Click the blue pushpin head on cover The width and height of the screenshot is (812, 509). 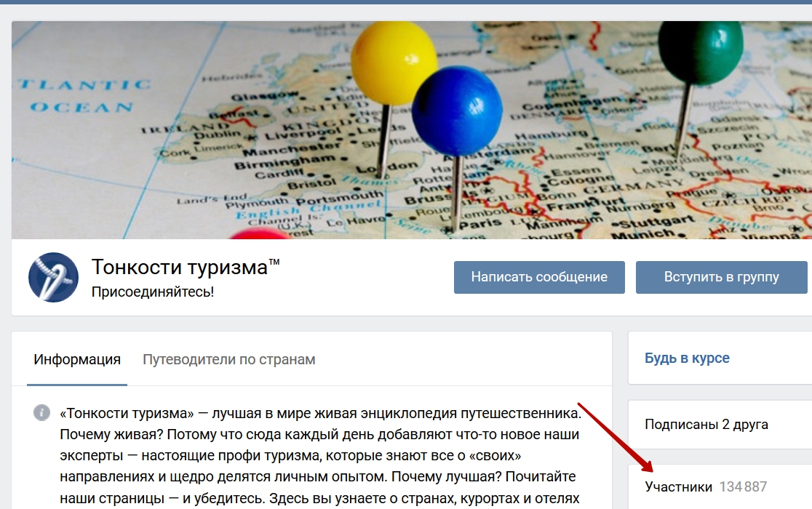(x=457, y=111)
